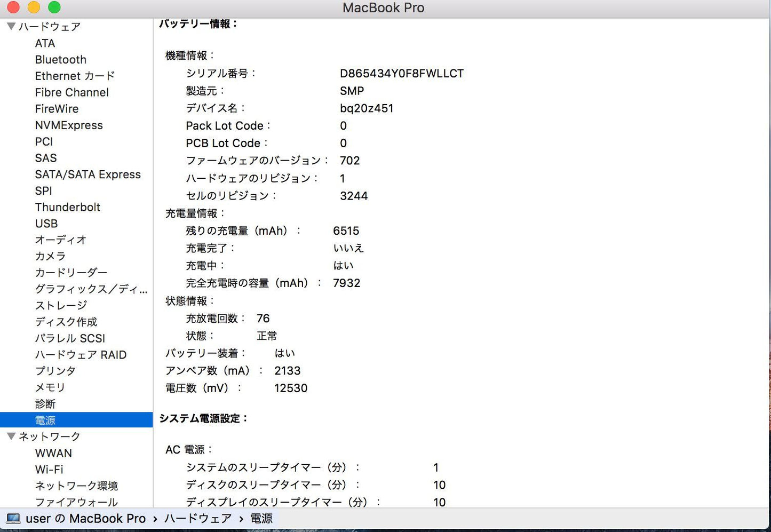771x532 pixels.
Task: Open カードリーダー entry
Action: point(71,273)
